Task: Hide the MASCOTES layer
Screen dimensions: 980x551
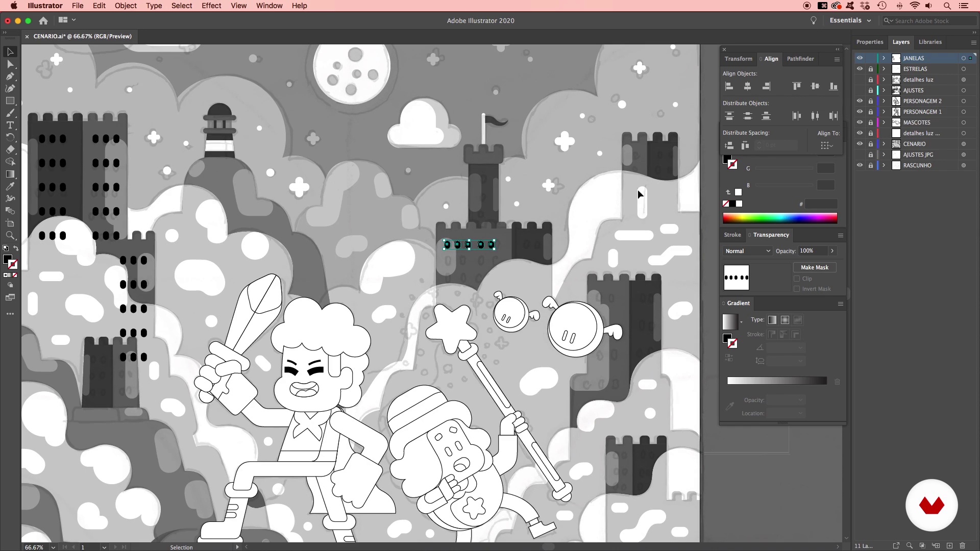Action: [860, 122]
